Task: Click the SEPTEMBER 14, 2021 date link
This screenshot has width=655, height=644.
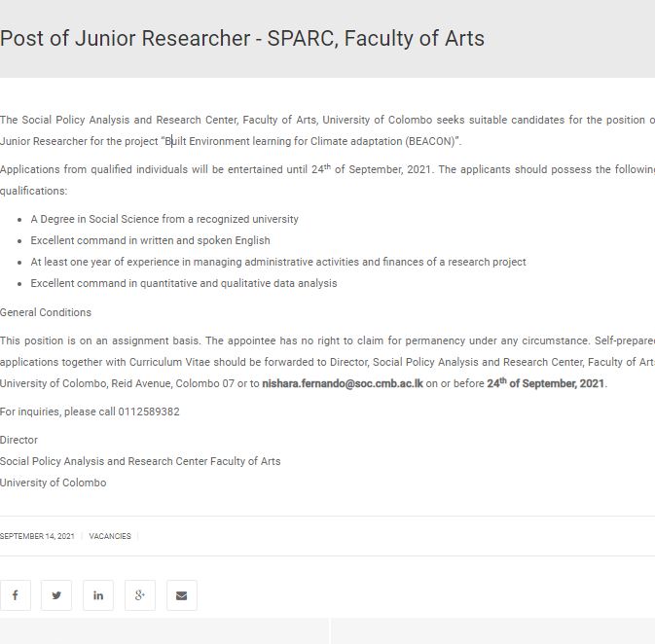Action: pyautogui.click(x=37, y=536)
